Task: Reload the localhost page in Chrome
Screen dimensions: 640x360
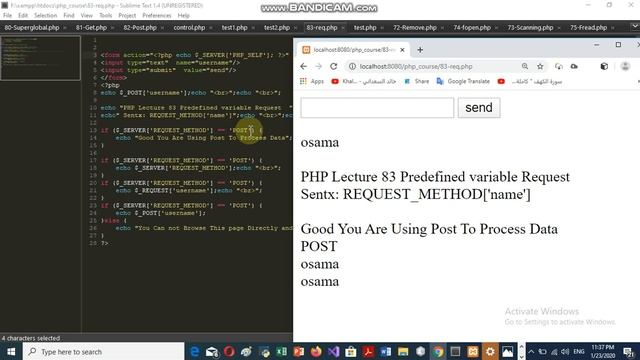Action: pos(333,67)
